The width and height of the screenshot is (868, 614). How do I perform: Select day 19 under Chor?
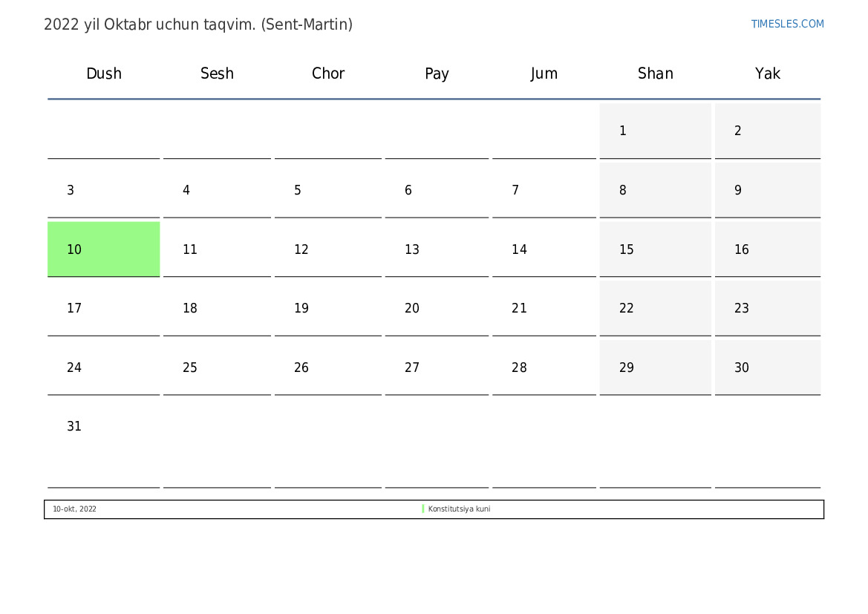[327, 308]
